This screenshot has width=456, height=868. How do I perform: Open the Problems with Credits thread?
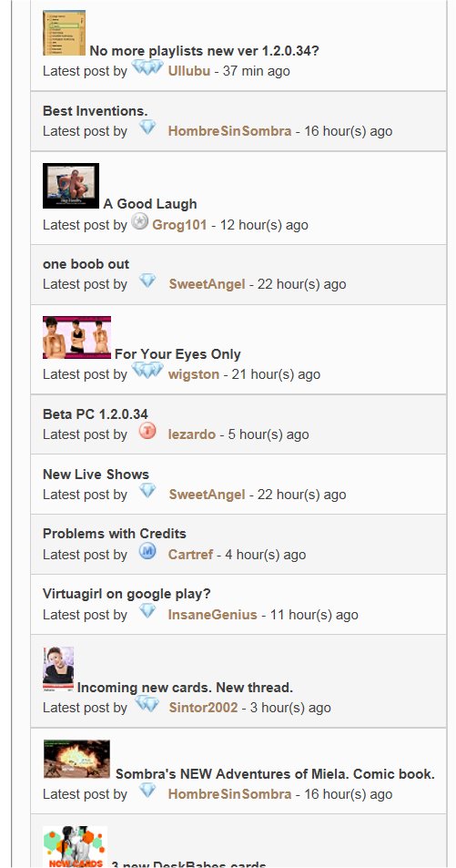pyautogui.click(x=115, y=534)
